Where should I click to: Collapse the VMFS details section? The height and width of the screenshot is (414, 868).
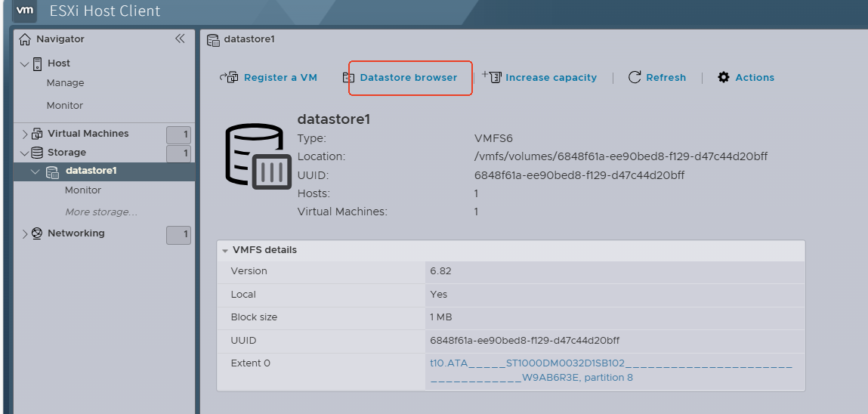tap(225, 250)
